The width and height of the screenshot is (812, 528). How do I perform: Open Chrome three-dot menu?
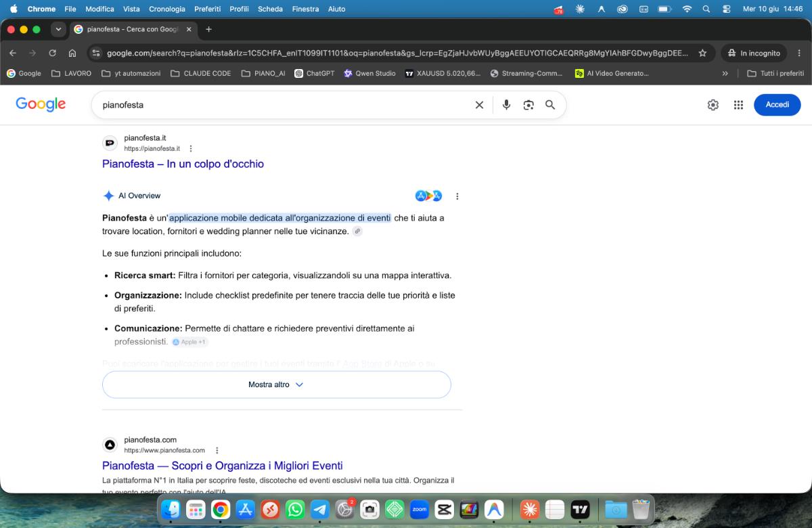point(798,53)
